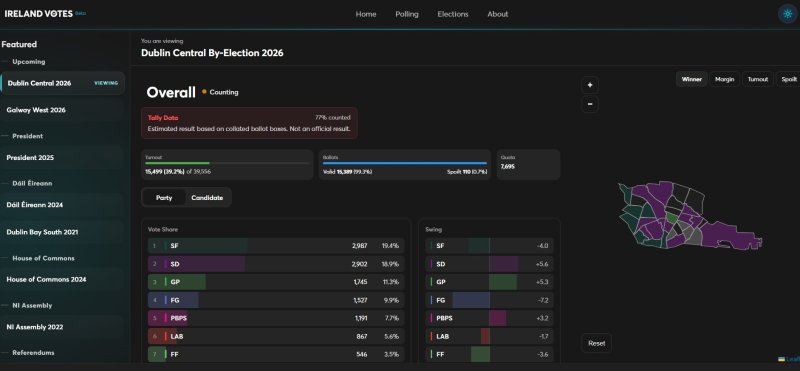Click the FF swing row -3.6
800x371 pixels.
489,355
